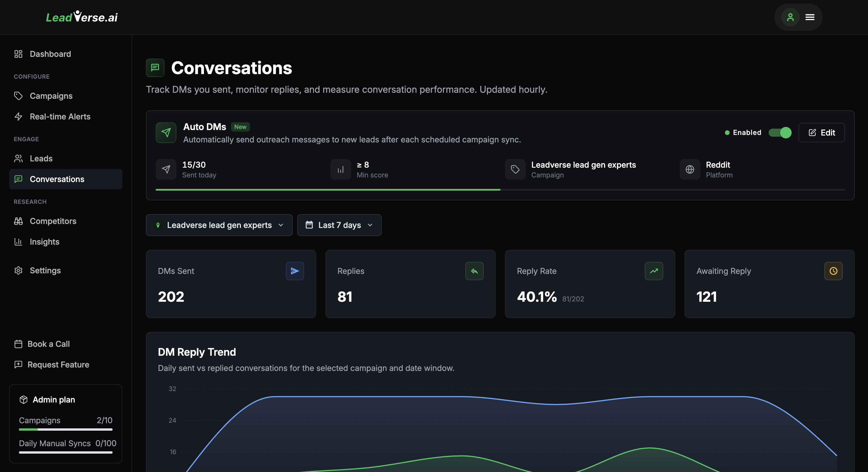Click the Reply Rate trend icon
868x472 pixels.
[x=654, y=271]
